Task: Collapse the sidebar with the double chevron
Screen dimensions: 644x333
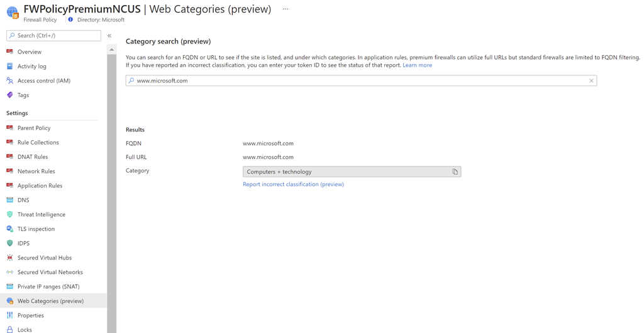Action: pyautogui.click(x=109, y=36)
